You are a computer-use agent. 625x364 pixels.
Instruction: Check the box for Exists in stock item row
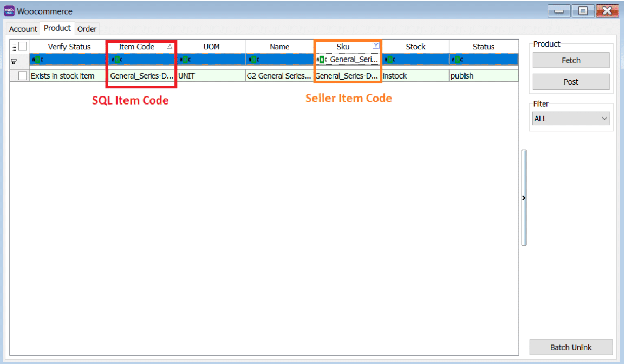23,76
